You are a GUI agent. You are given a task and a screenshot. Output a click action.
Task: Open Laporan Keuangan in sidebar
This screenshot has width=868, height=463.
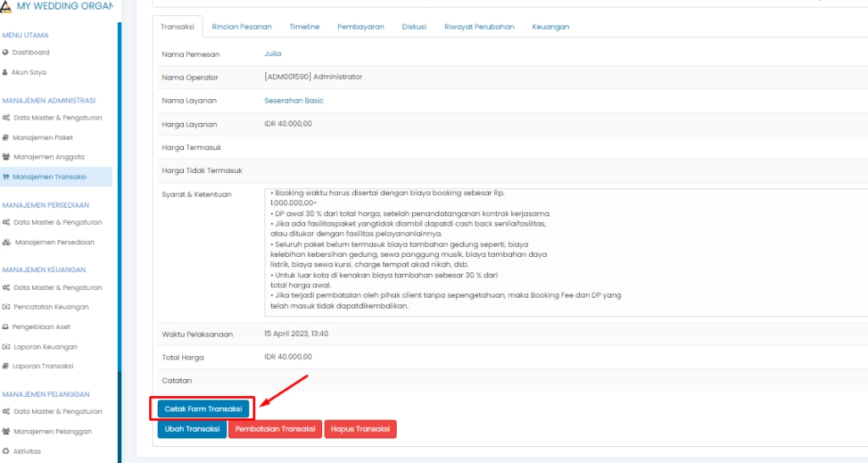coord(45,347)
